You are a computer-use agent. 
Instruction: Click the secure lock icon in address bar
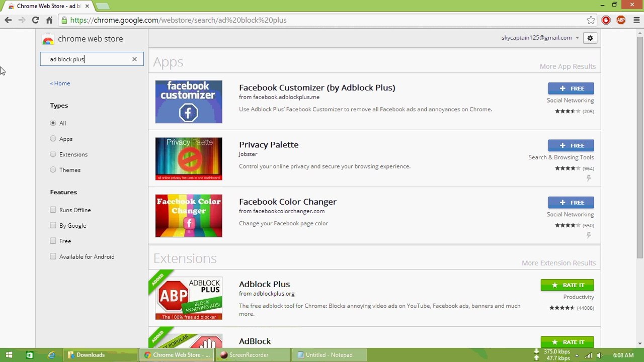[63, 20]
